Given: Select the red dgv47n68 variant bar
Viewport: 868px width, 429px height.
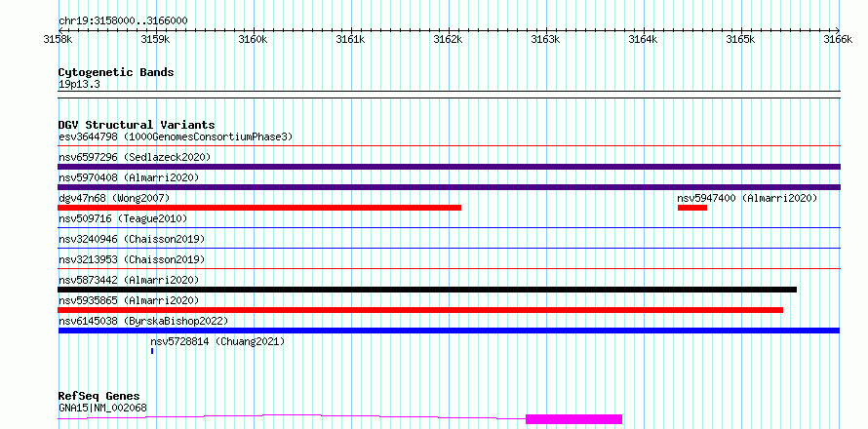Looking at the screenshot, I should 259,208.
